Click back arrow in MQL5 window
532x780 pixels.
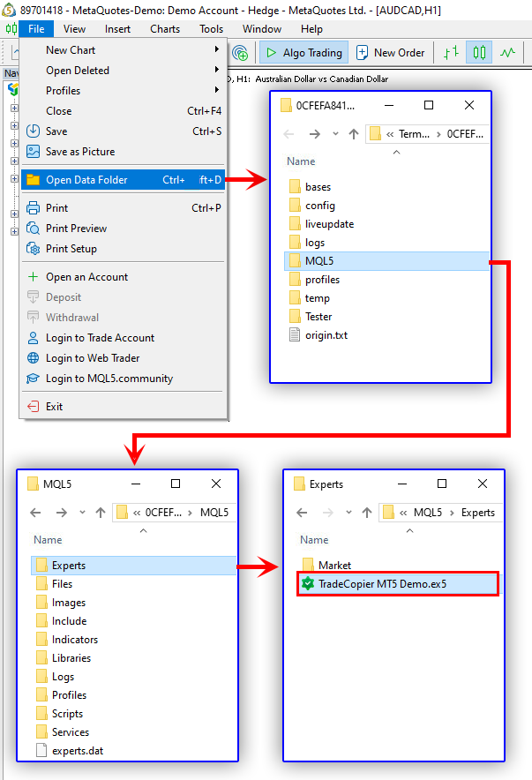coord(35,513)
